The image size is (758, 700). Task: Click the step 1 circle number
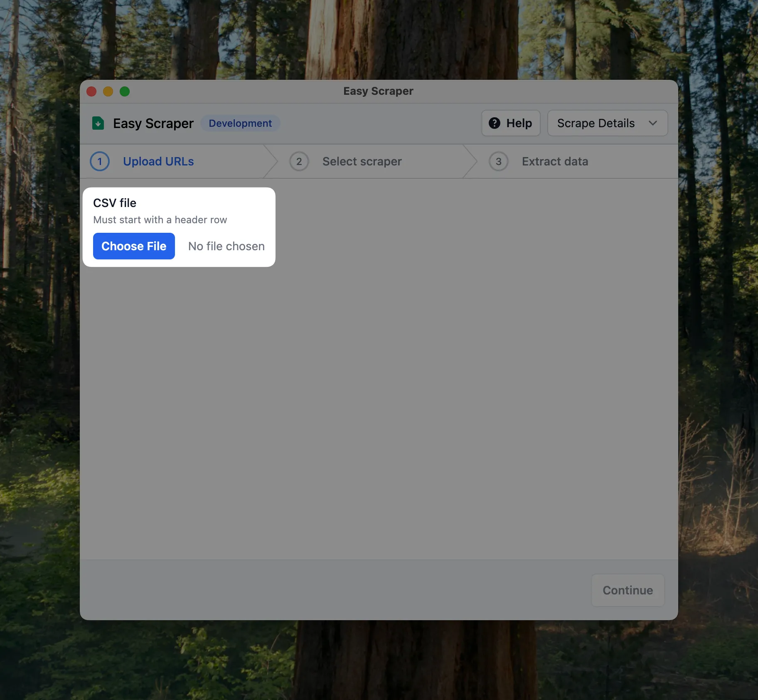pyautogui.click(x=100, y=162)
